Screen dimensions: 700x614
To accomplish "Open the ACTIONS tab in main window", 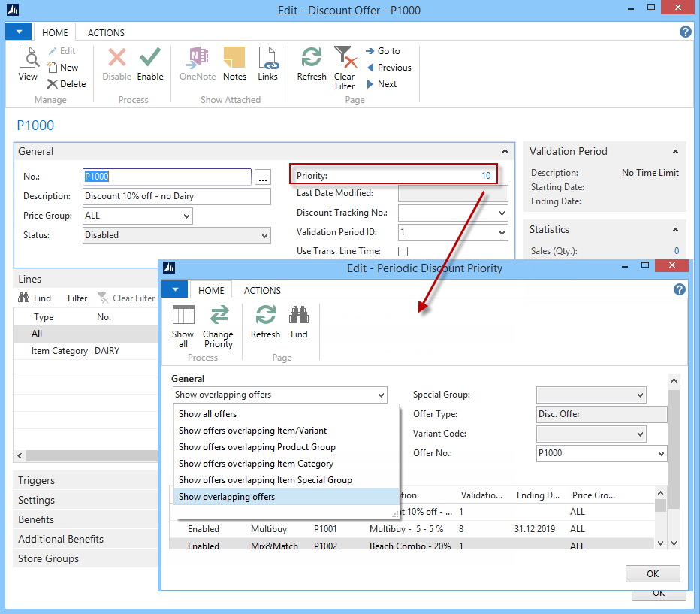I will click(106, 33).
